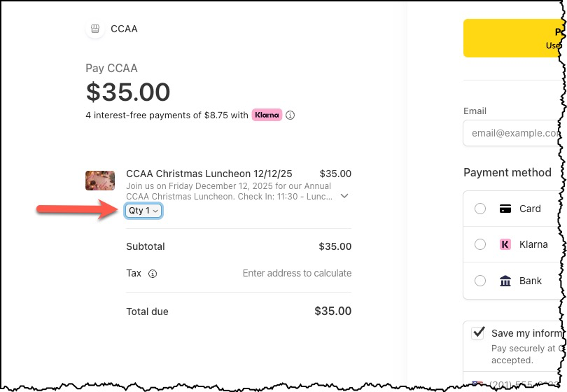
Task: Click the CCAA merchant name at top
Action: [x=124, y=29]
